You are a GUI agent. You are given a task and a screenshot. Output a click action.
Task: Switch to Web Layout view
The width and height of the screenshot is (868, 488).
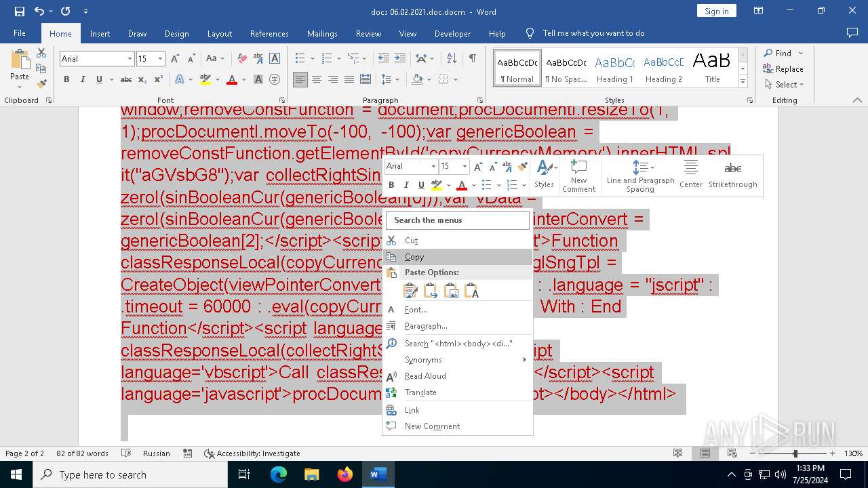click(732, 453)
